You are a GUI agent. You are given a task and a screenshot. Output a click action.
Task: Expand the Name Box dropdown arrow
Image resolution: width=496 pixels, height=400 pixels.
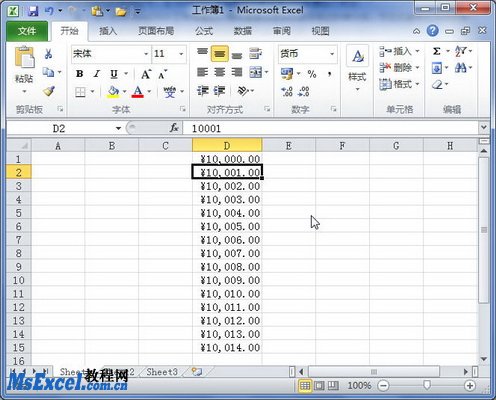tap(118, 128)
